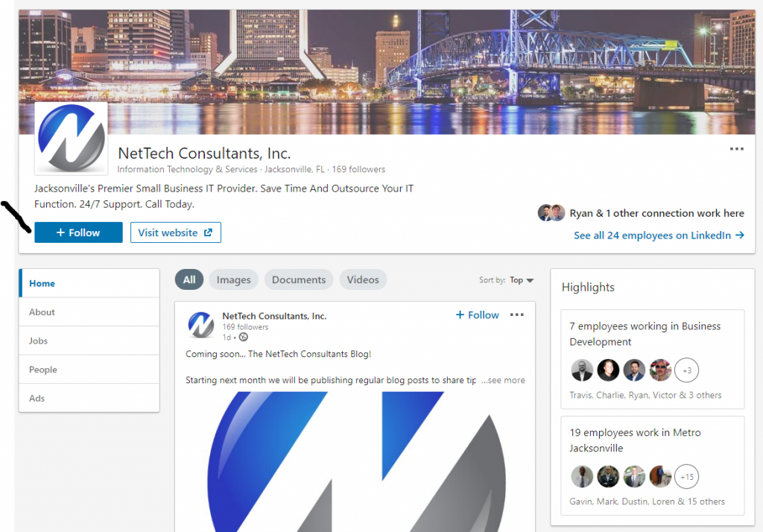Click the +15 more employees circle
Screen dimensions: 763x532
tap(686, 477)
